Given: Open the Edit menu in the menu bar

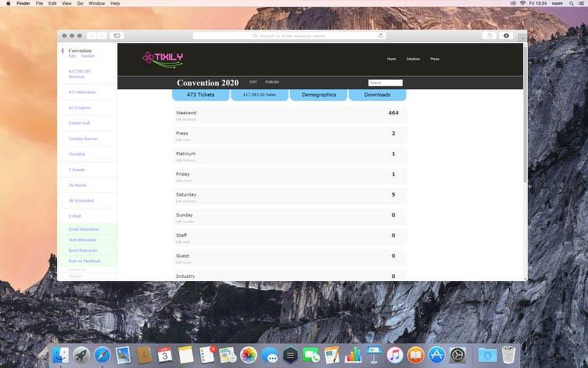Looking at the screenshot, I should (x=52, y=4).
